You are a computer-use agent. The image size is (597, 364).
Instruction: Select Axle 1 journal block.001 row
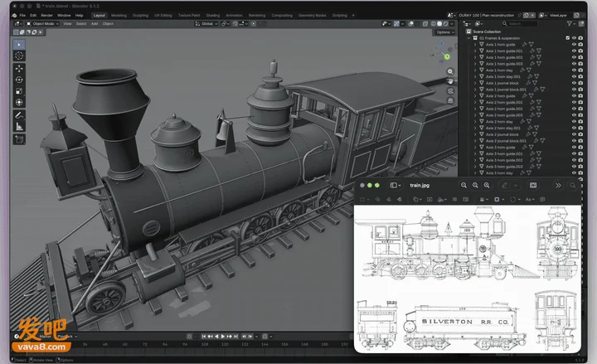506,90
